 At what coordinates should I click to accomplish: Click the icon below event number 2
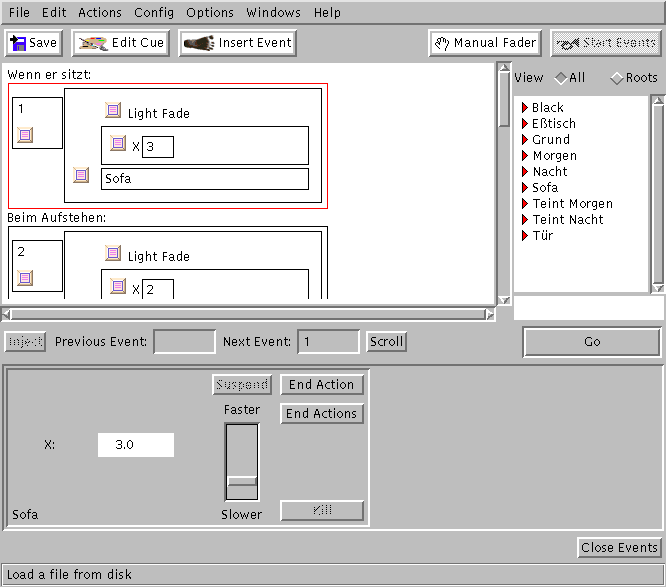pos(25,278)
